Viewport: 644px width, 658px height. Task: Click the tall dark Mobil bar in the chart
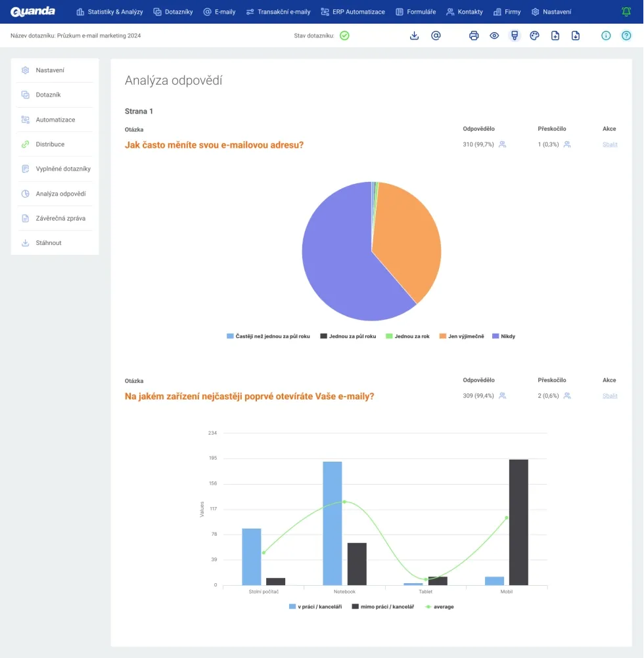click(x=518, y=521)
